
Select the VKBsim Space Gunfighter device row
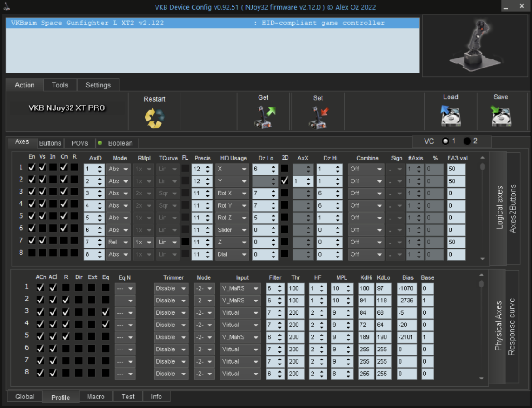coord(212,23)
